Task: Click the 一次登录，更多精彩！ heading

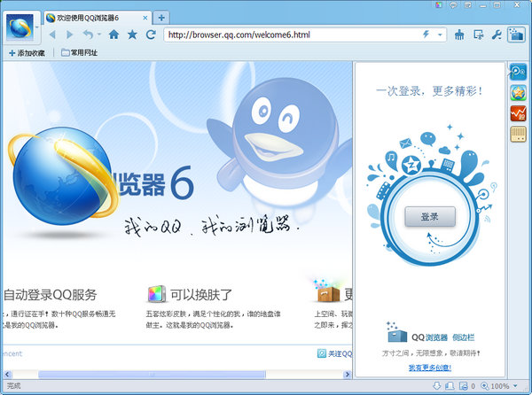Action: [x=429, y=91]
